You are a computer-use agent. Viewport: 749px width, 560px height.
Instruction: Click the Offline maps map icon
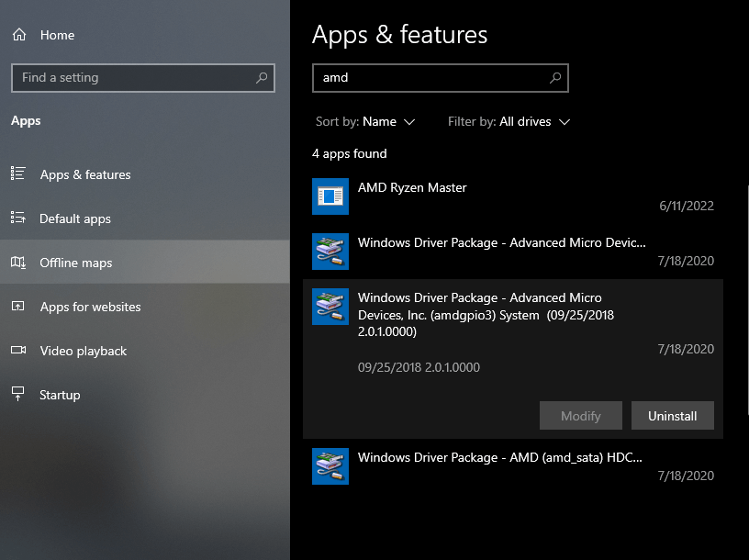tap(18, 262)
